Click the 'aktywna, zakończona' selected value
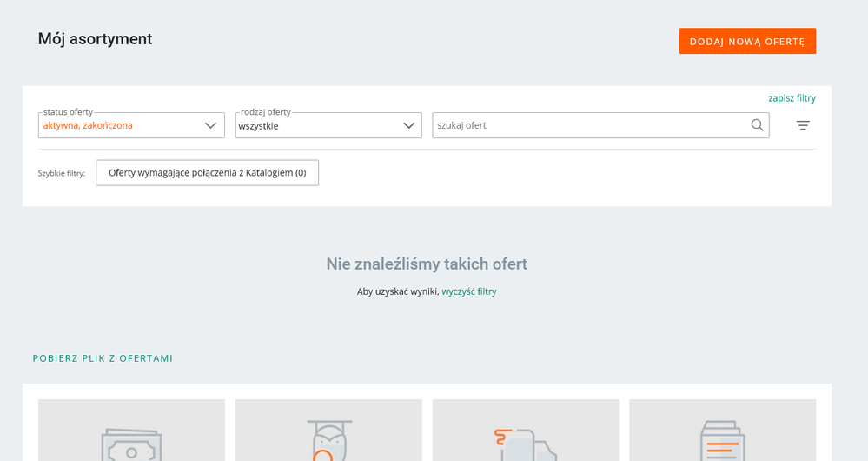Image resolution: width=868 pixels, height=461 pixels. [x=88, y=125]
